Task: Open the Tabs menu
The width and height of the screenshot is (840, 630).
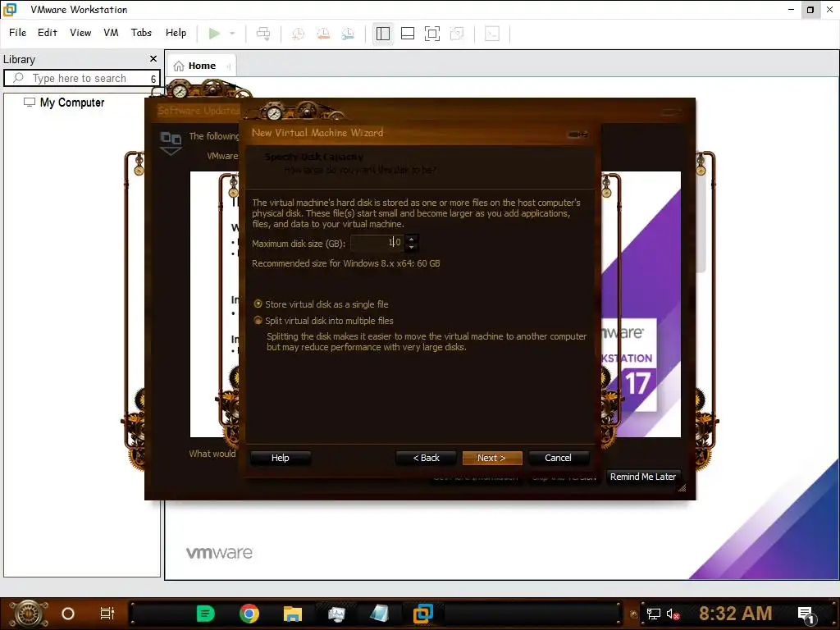Action: tap(141, 33)
